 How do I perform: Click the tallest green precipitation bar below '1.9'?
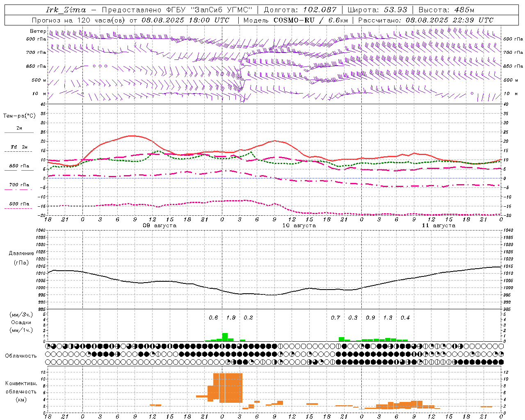pos(225,337)
